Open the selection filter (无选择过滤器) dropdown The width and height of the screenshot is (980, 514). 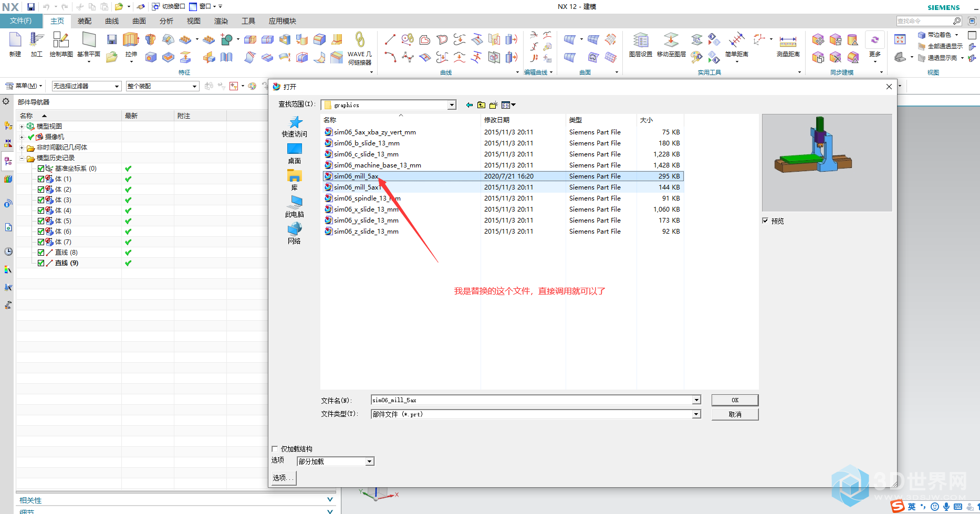point(87,86)
